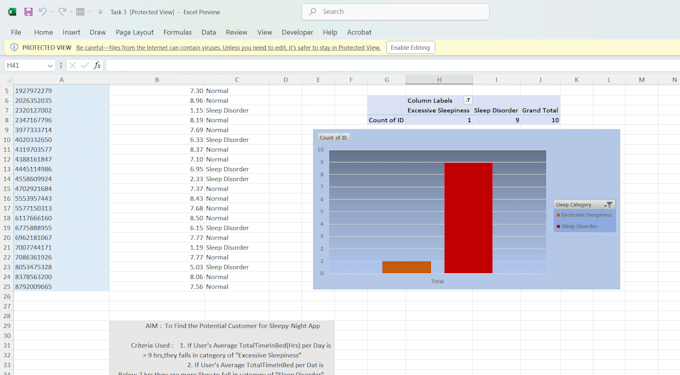Click the search magnifier icon
This screenshot has width=680, height=375.
tap(313, 12)
